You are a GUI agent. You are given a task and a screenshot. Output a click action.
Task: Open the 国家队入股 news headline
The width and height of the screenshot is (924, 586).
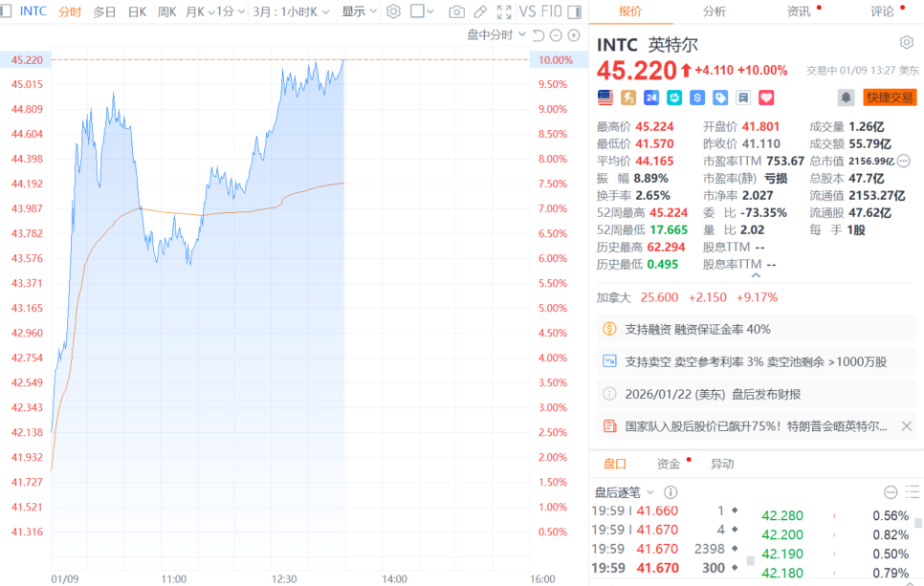(x=756, y=425)
